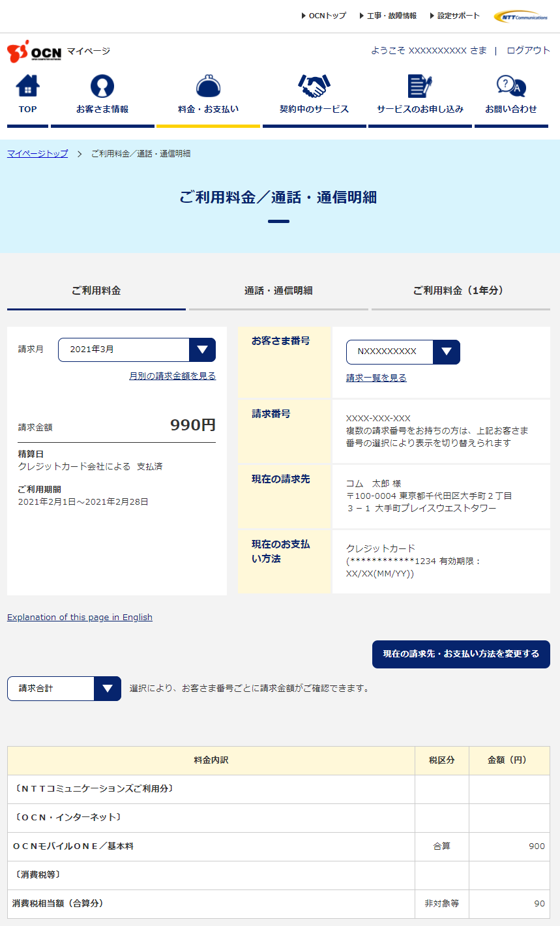Switch to the 通話・通信明細 tab
The width and height of the screenshot is (560, 926).
(x=278, y=291)
